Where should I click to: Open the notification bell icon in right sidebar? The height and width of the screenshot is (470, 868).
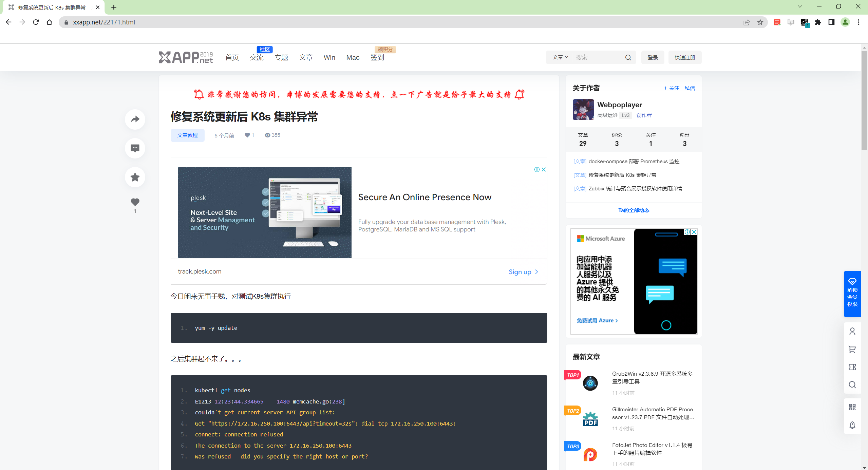tap(852, 425)
